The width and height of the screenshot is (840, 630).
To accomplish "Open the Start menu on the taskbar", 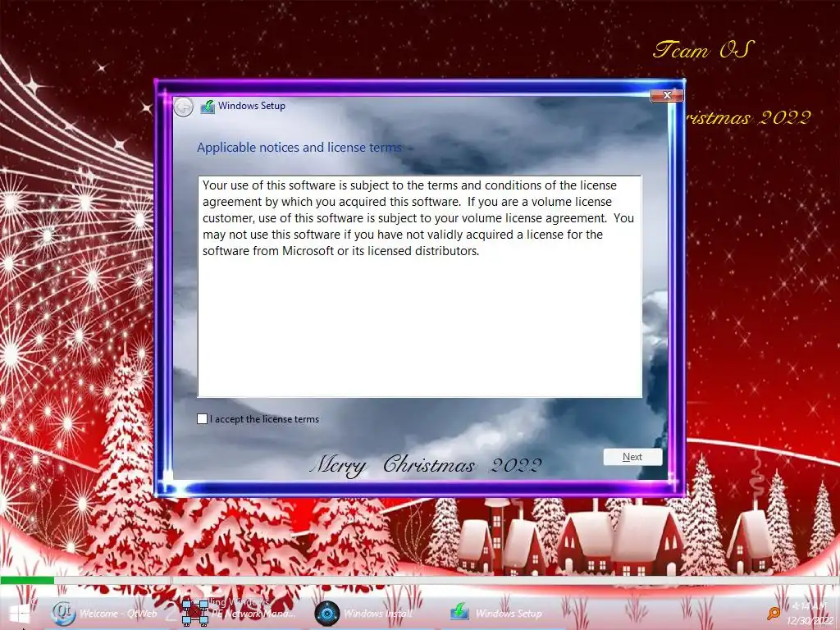I will pyautogui.click(x=18, y=614).
